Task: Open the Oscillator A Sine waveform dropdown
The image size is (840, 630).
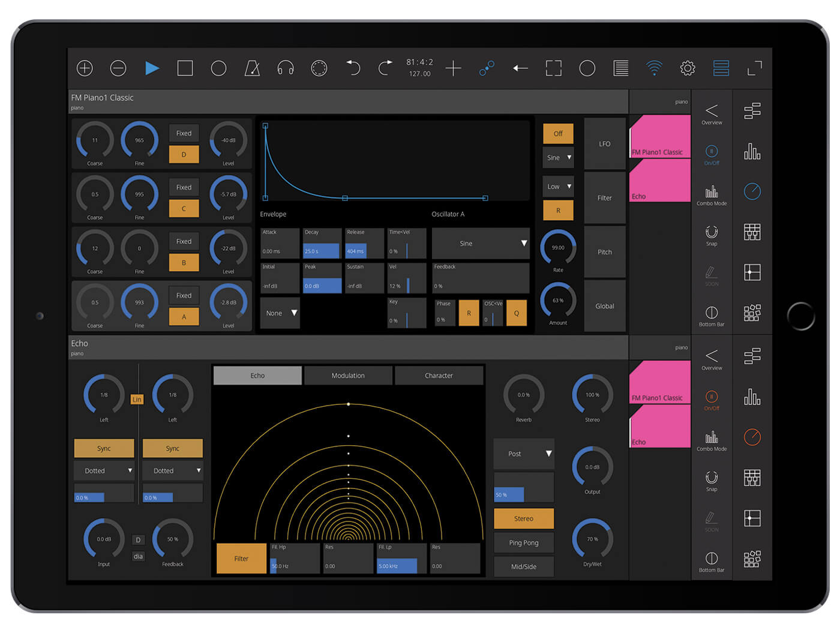Action: pos(481,244)
